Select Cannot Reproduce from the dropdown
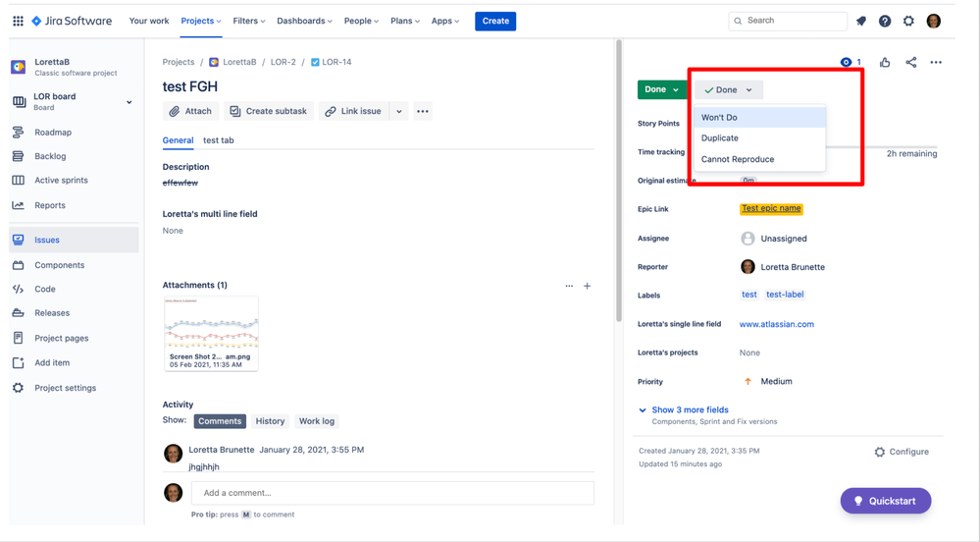Screen dimensions: 980x542 [x=759, y=159]
